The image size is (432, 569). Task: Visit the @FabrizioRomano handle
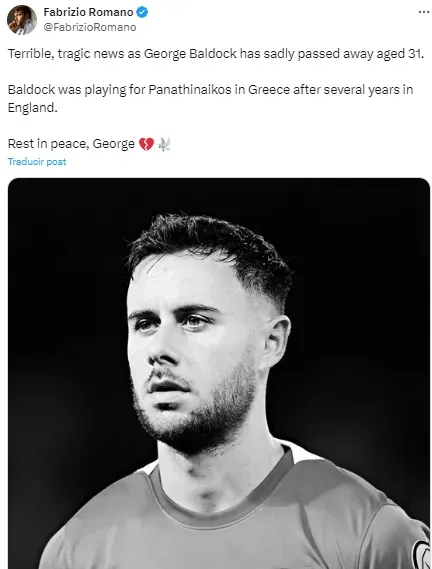tap(90, 28)
